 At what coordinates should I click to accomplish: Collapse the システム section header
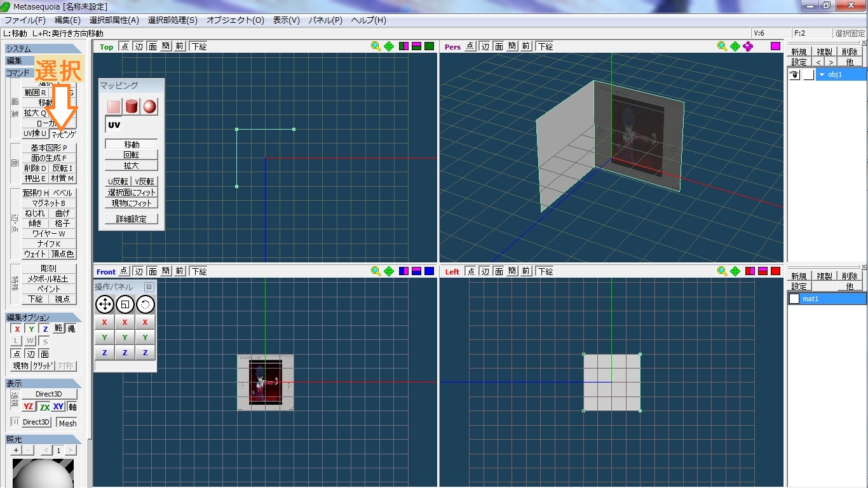[x=43, y=49]
